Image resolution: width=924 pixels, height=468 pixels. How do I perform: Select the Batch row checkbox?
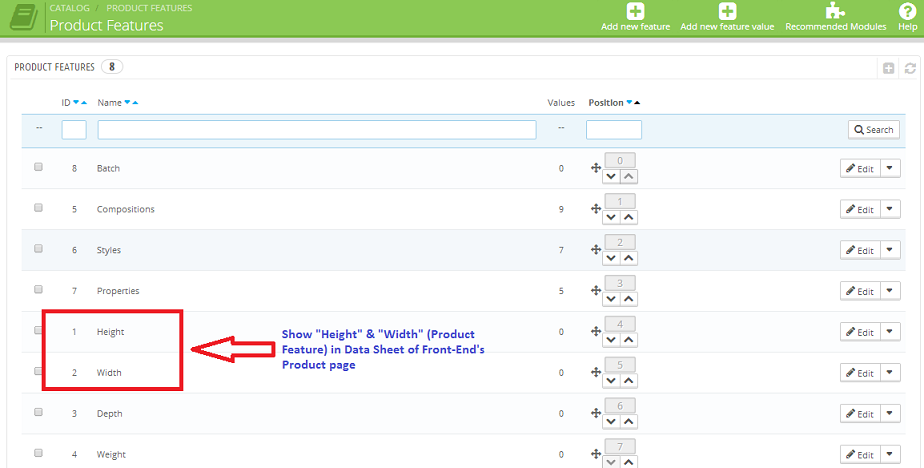(x=38, y=167)
